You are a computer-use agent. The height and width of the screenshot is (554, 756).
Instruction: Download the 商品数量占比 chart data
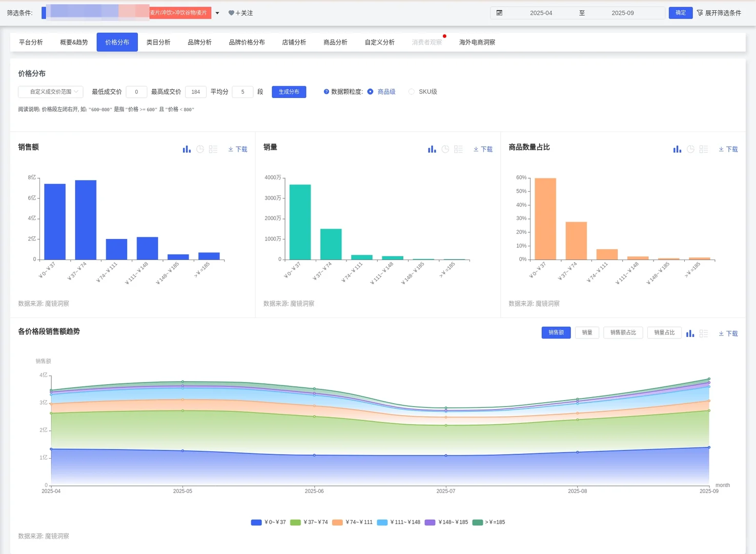(728, 149)
